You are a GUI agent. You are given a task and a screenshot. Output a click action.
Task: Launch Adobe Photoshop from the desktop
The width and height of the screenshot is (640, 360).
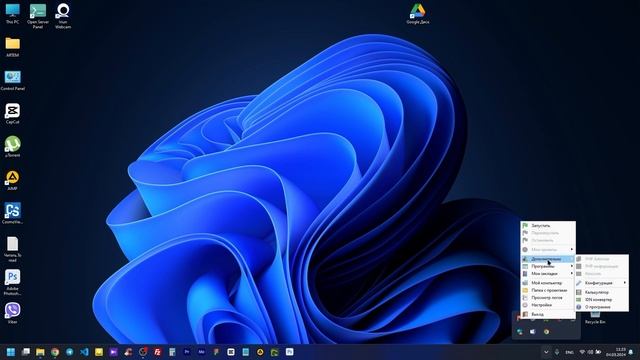click(13, 282)
